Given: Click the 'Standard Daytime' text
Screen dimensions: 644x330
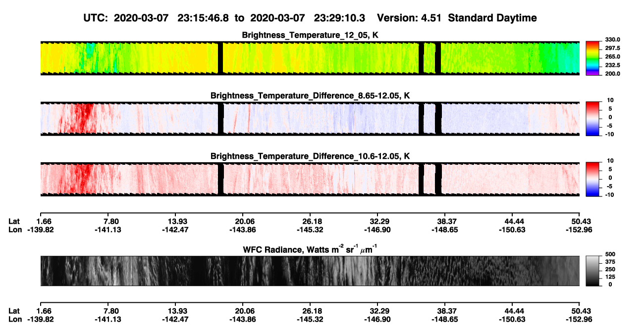Looking at the screenshot, I should click(491, 18).
